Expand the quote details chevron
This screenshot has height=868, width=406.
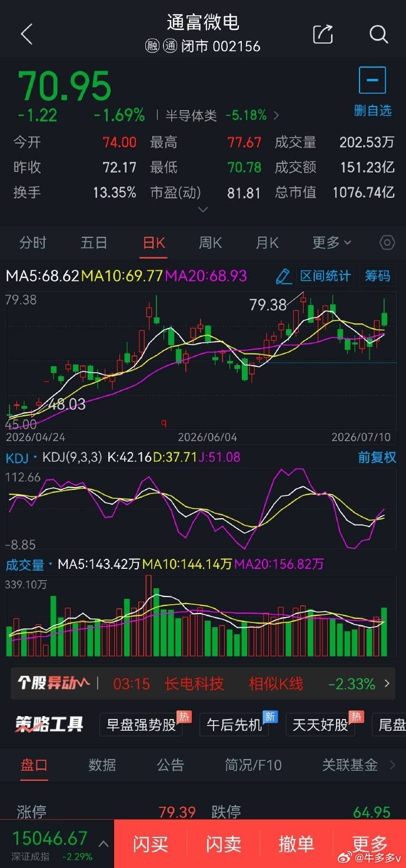coord(203,210)
